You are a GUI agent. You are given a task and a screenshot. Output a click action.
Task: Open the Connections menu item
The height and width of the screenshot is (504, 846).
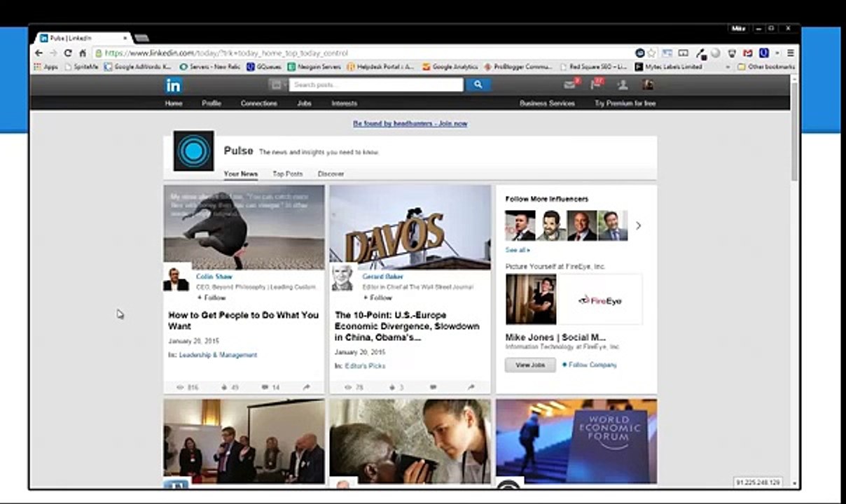[258, 103]
